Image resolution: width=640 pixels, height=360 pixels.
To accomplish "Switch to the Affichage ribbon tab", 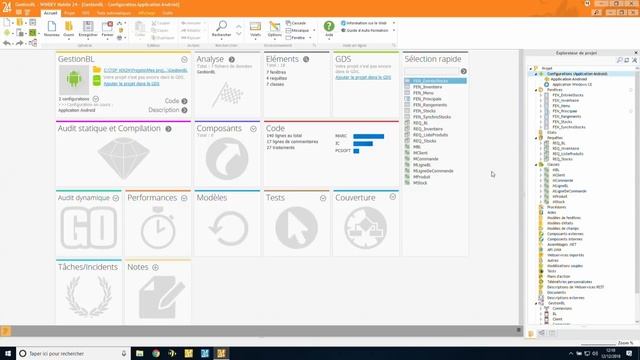I will (146, 13).
